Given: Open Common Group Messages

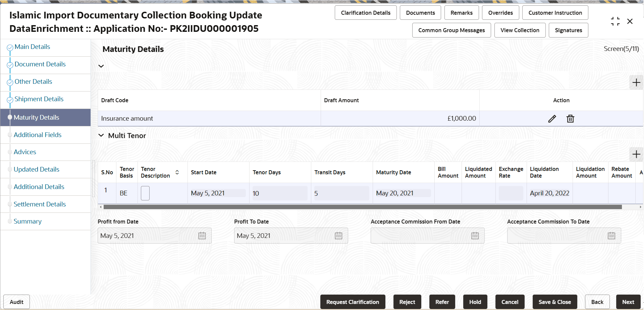Looking at the screenshot, I should 451,30.
